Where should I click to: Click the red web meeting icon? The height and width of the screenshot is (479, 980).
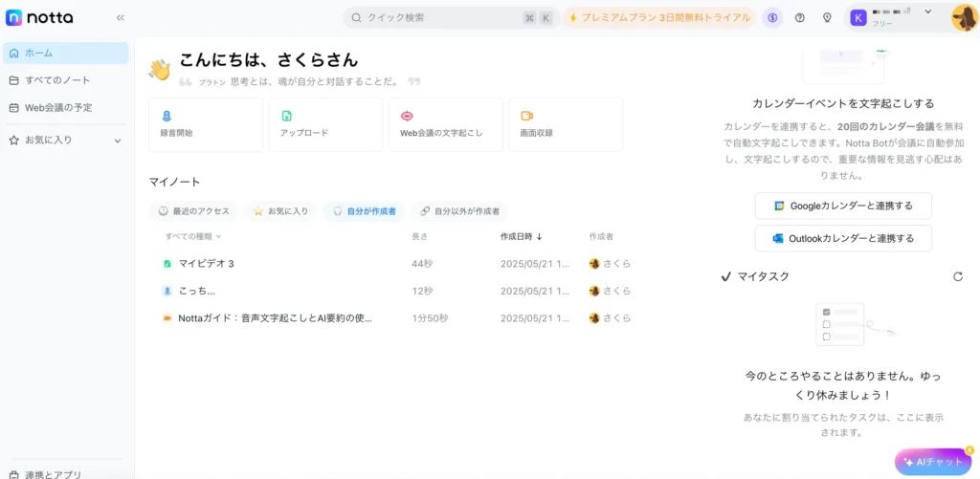tap(406, 116)
